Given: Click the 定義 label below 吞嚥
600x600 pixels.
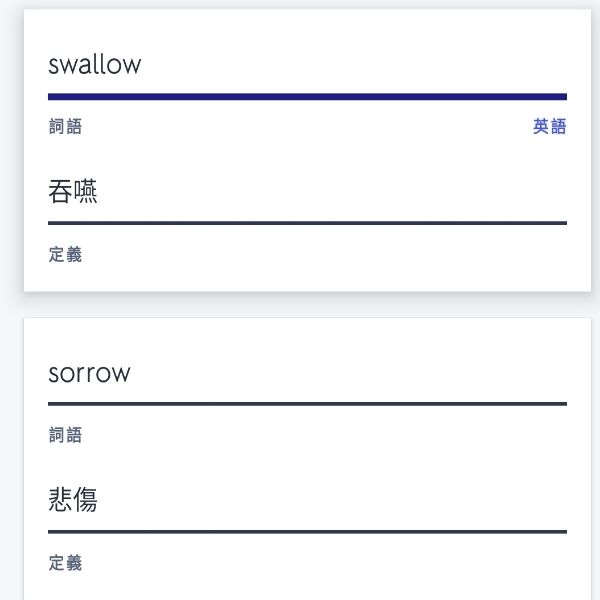Looking at the screenshot, I should [x=65, y=255].
